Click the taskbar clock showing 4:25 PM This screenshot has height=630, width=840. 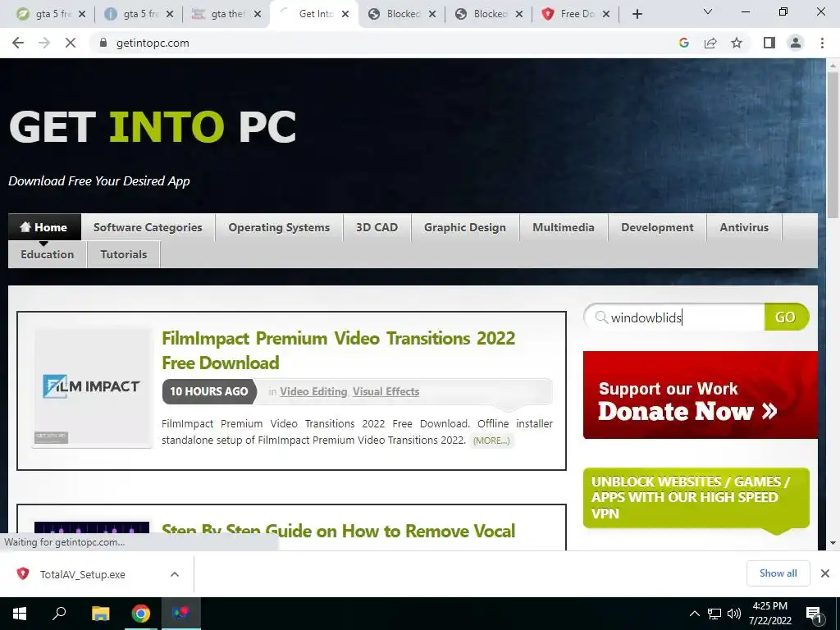(x=770, y=614)
